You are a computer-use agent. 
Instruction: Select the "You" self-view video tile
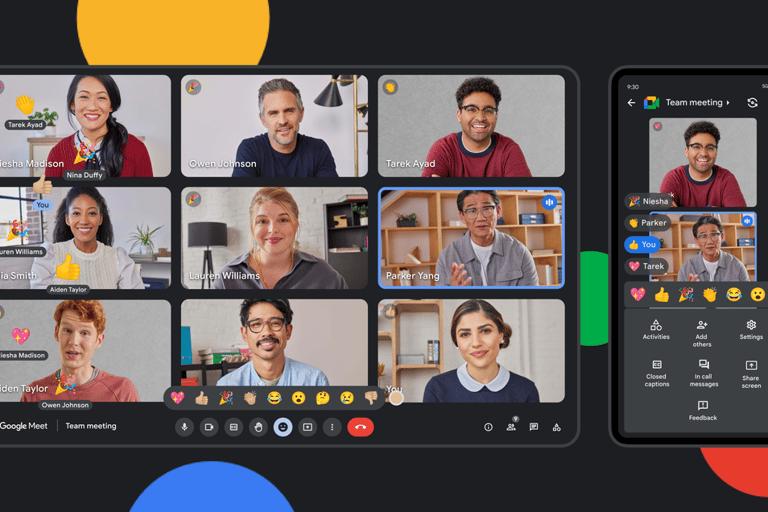point(471,351)
